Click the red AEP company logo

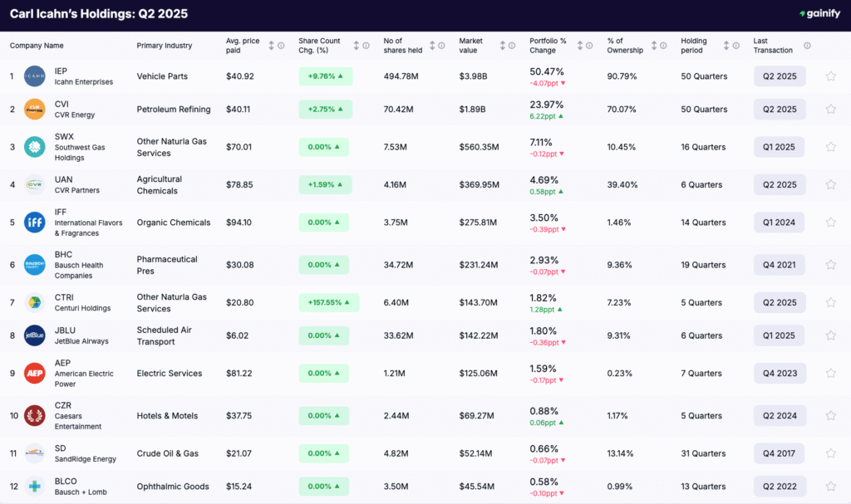click(x=34, y=373)
